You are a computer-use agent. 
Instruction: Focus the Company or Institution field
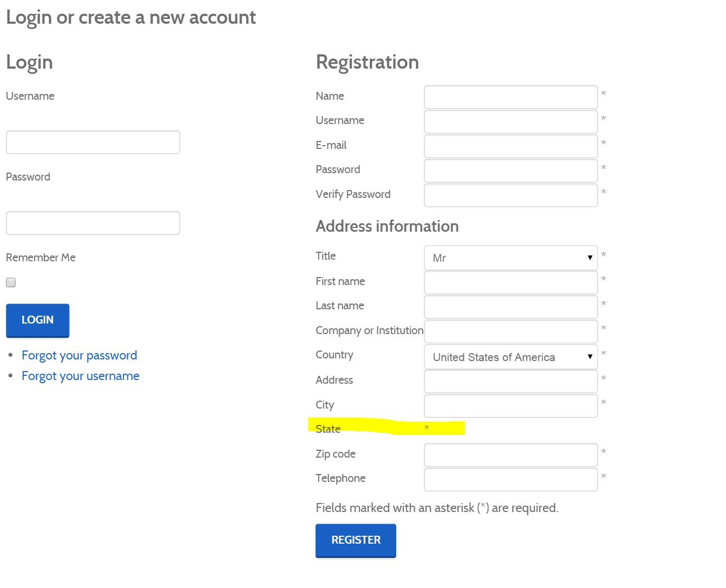click(510, 331)
